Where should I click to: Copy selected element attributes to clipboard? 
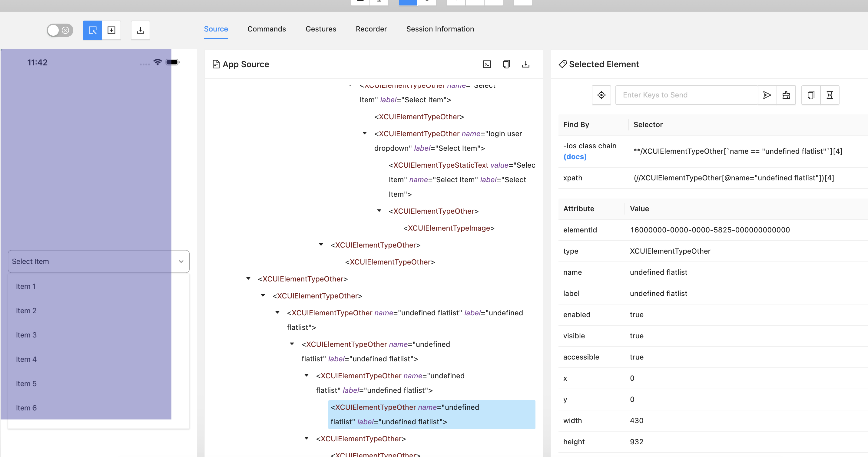tap(811, 95)
